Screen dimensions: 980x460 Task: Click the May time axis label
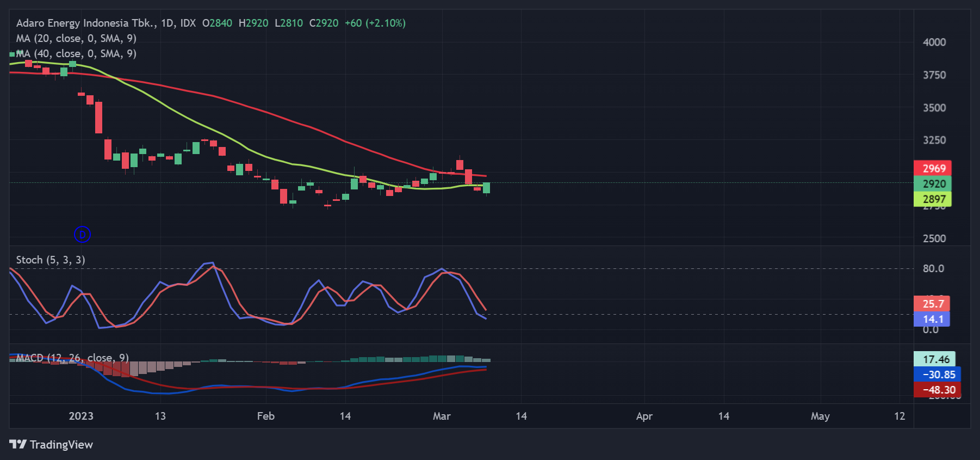point(820,416)
